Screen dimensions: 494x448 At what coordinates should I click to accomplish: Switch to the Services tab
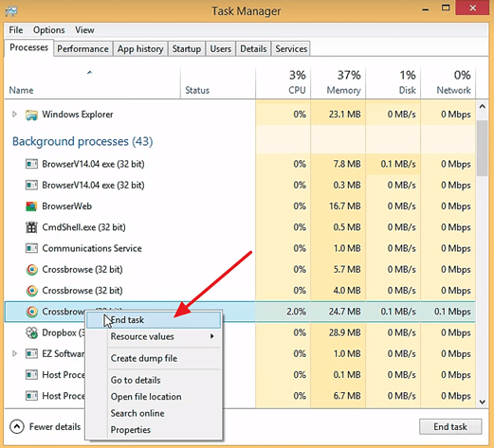291,49
